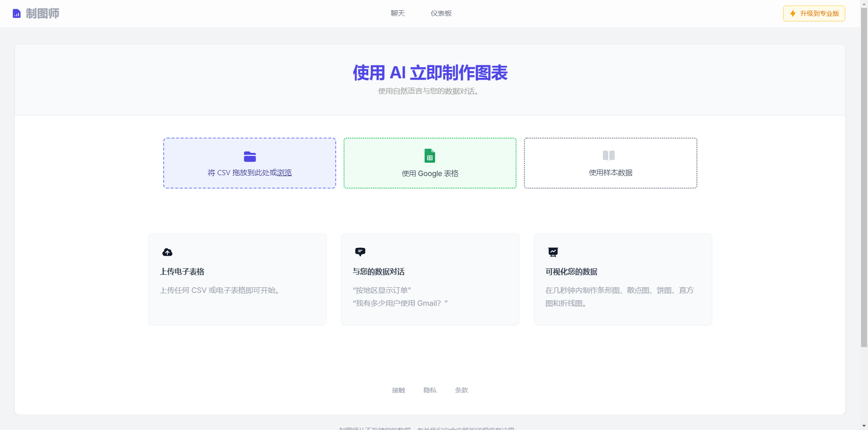The image size is (868, 430).
Task: Click the 浏览 link to browse for CSV
Action: 285,172
